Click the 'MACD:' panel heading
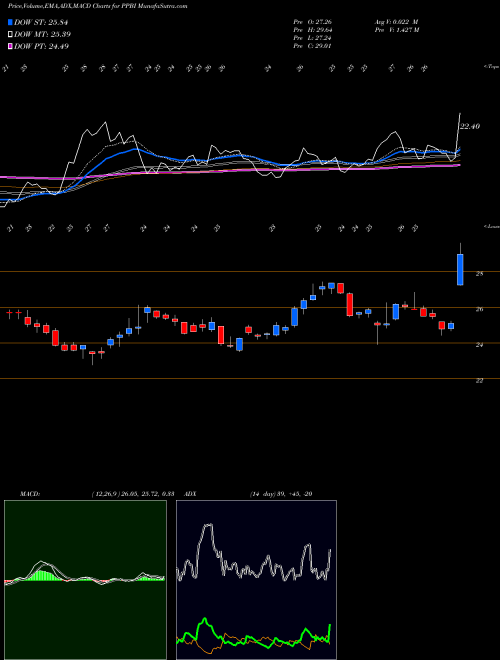The image size is (500, 660). [x=30, y=494]
